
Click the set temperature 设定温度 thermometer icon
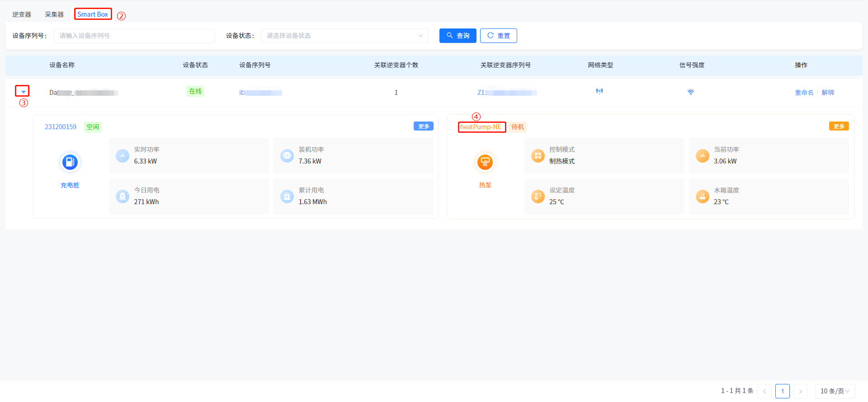538,196
